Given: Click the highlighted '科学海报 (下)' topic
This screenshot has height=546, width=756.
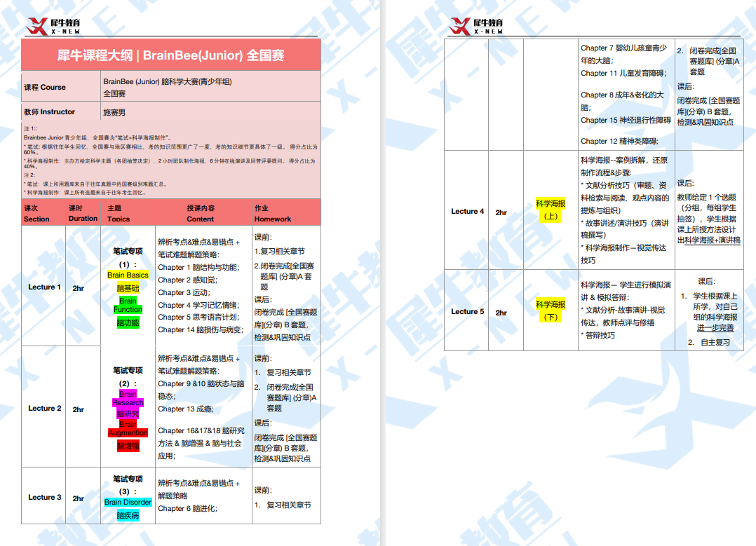Looking at the screenshot, I should click(551, 310).
